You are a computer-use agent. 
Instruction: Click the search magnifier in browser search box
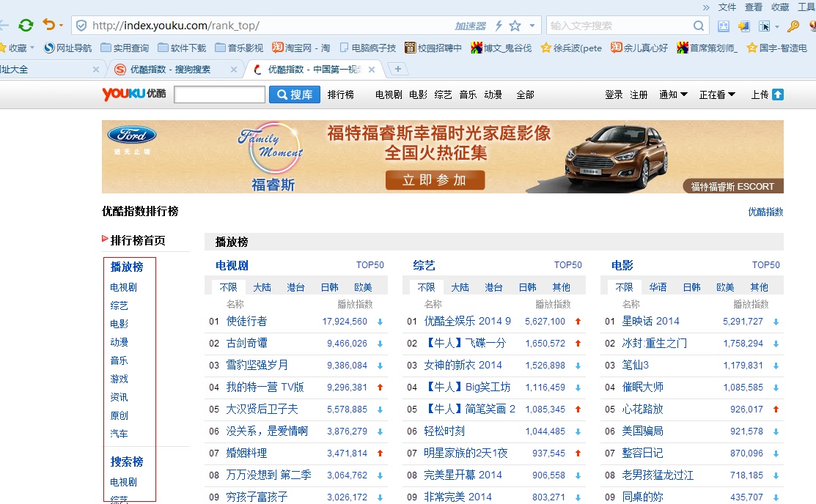(x=699, y=26)
